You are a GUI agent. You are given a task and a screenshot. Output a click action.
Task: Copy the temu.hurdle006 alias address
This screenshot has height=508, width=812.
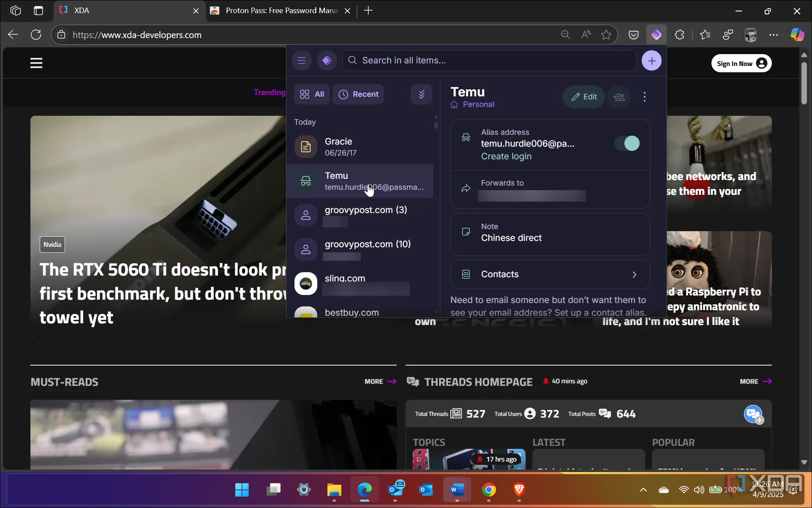coord(528,144)
